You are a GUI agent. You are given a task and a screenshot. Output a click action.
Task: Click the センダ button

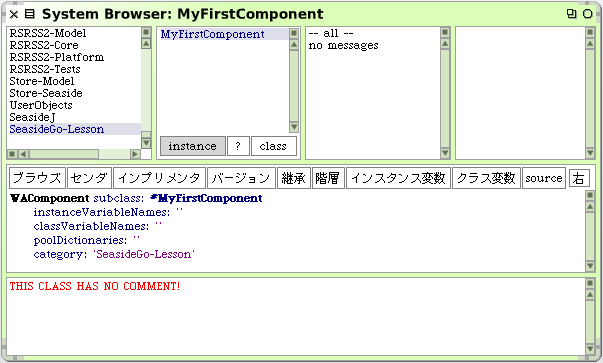coord(89,178)
